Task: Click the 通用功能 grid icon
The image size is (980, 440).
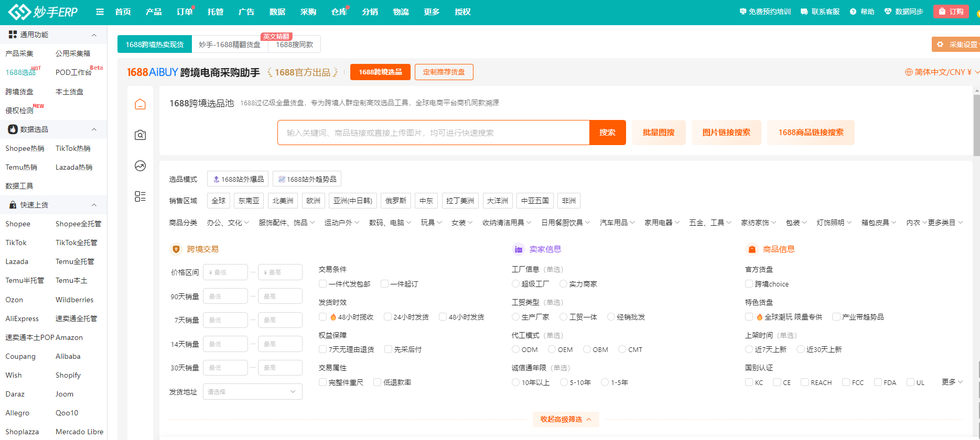Action: pos(13,35)
